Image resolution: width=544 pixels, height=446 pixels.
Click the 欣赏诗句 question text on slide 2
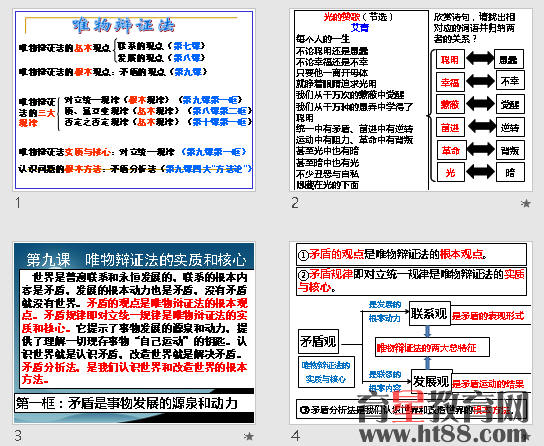(x=474, y=28)
